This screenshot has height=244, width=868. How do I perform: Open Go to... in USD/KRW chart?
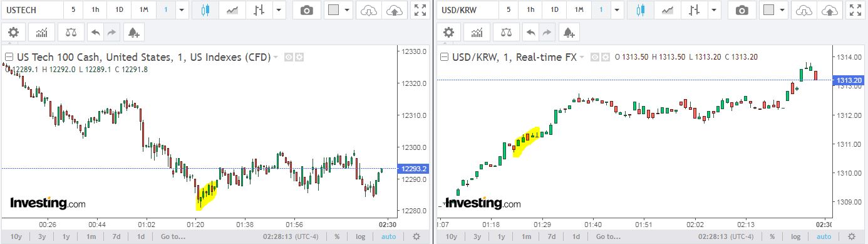click(607, 236)
